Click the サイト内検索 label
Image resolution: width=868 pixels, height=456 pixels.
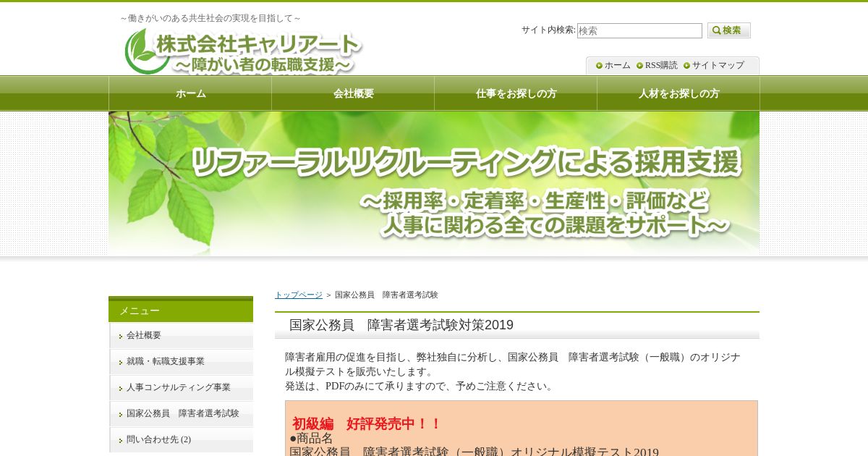[548, 30]
